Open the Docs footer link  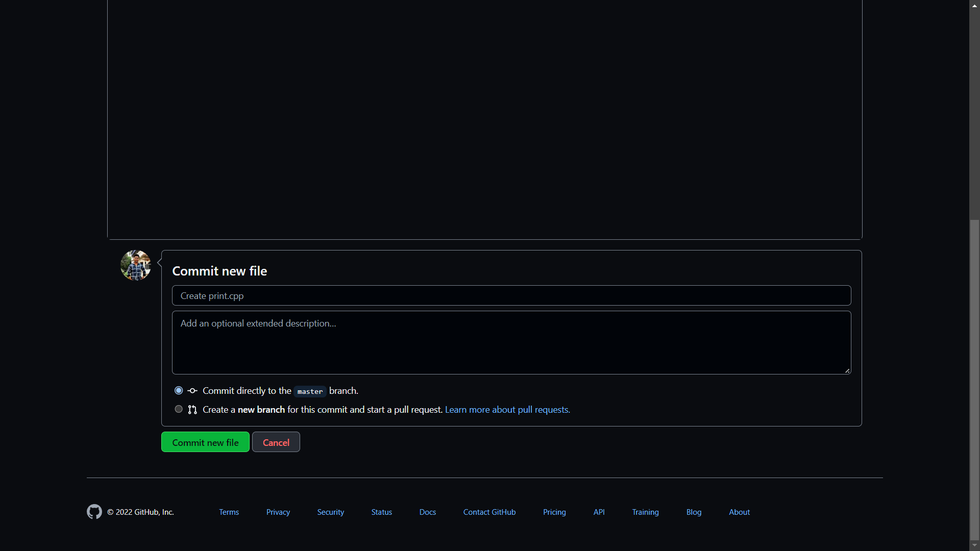pos(428,512)
